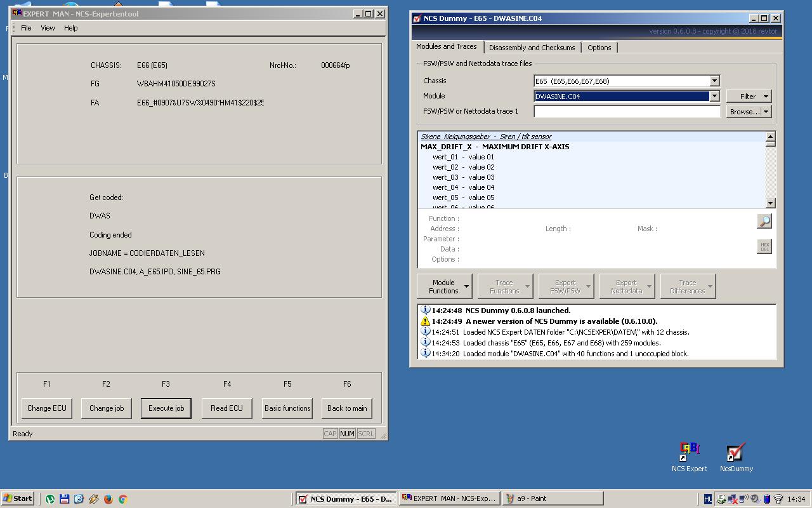Expand the Trace Functions dropdown arrow

[x=527, y=286]
